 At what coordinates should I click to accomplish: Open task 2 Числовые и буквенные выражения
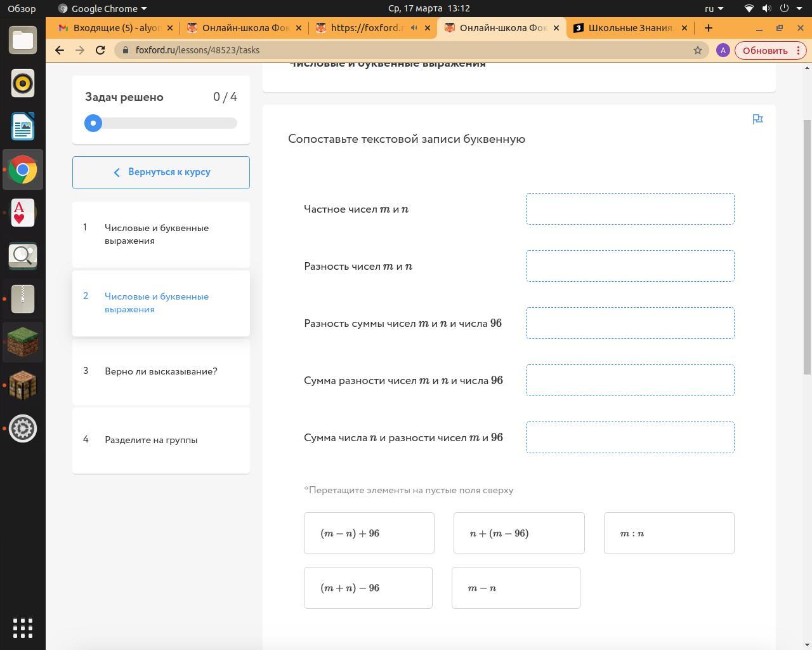tap(161, 303)
